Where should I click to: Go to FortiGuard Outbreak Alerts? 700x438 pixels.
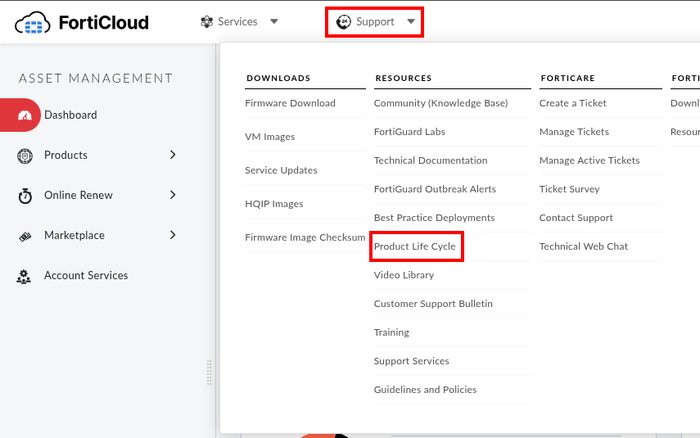tap(434, 189)
